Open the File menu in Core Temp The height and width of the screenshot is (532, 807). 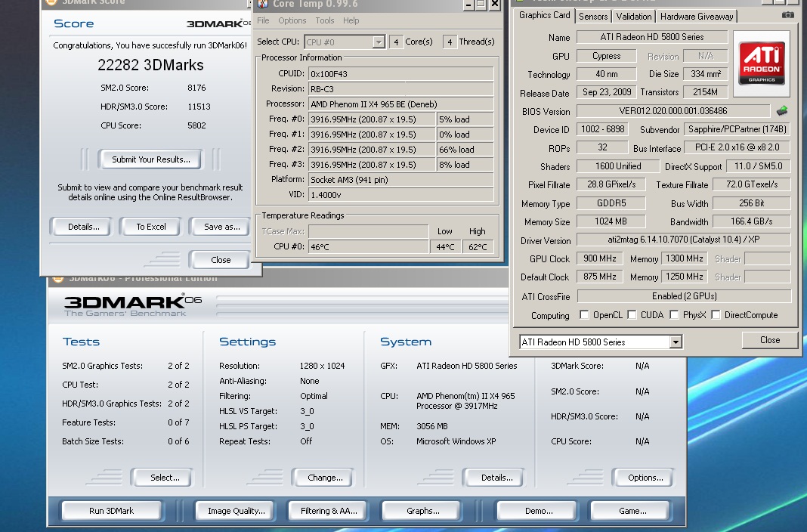point(263,20)
